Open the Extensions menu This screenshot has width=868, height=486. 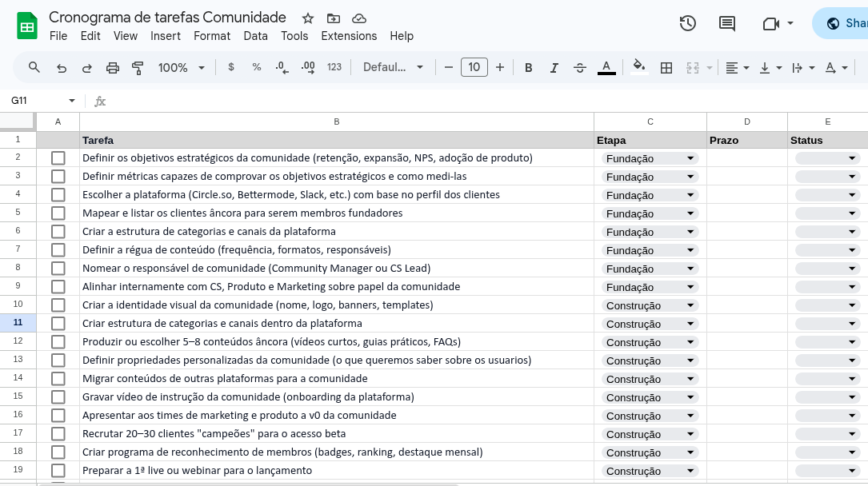pos(349,36)
